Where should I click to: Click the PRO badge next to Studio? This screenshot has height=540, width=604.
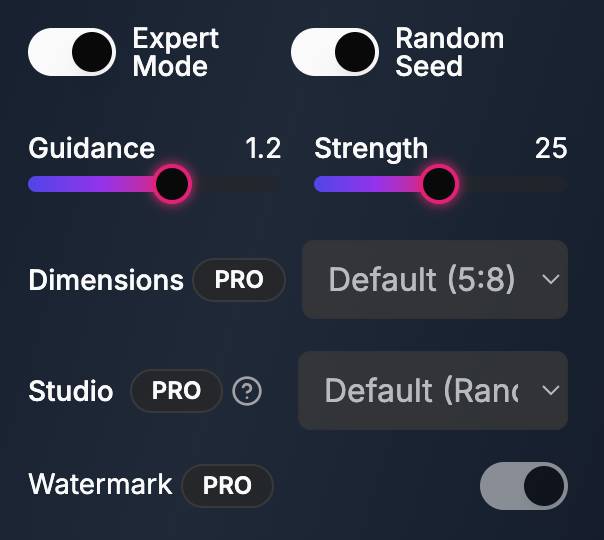(x=176, y=390)
